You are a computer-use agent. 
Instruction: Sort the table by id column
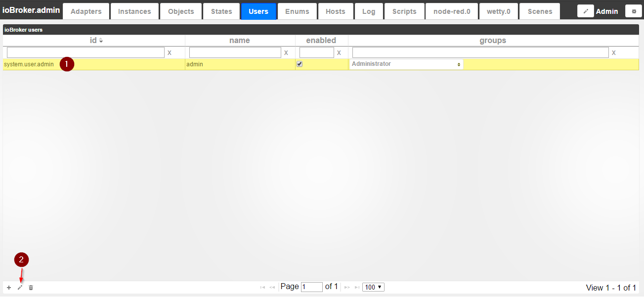tap(93, 41)
